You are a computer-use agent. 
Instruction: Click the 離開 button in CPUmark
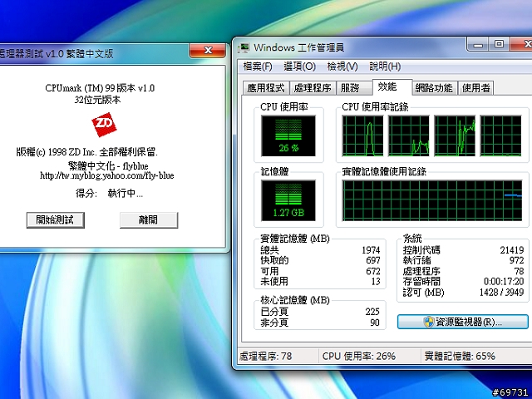149,219
